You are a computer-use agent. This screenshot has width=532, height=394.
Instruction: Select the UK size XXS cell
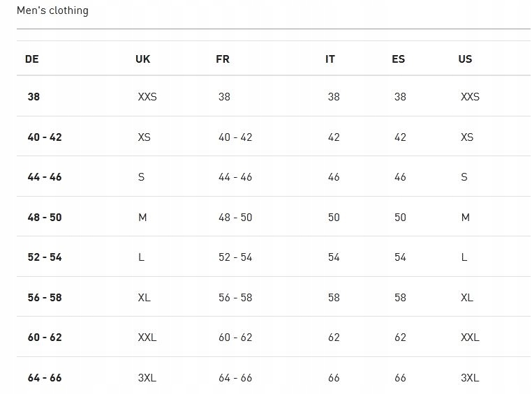(147, 97)
